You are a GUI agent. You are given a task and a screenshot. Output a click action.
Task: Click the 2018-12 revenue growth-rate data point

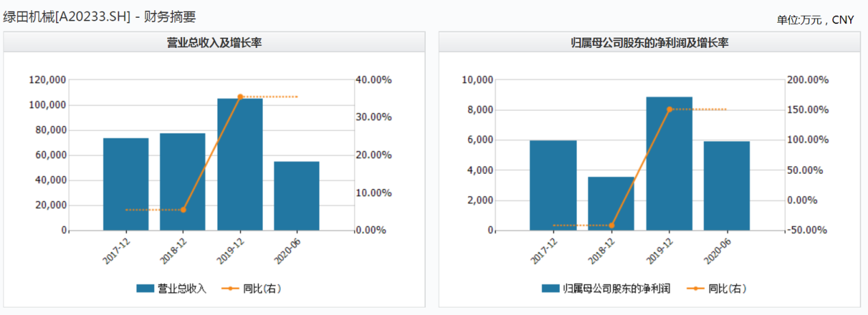(x=183, y=210)
